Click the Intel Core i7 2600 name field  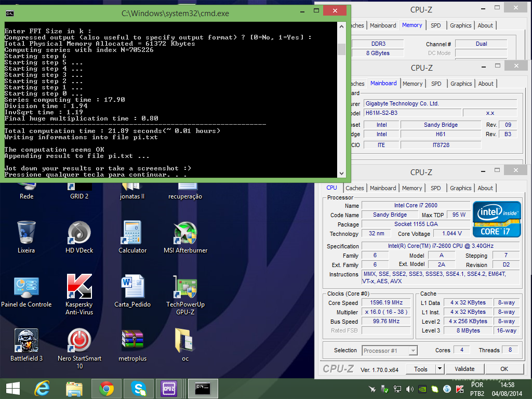pos(416,205)
